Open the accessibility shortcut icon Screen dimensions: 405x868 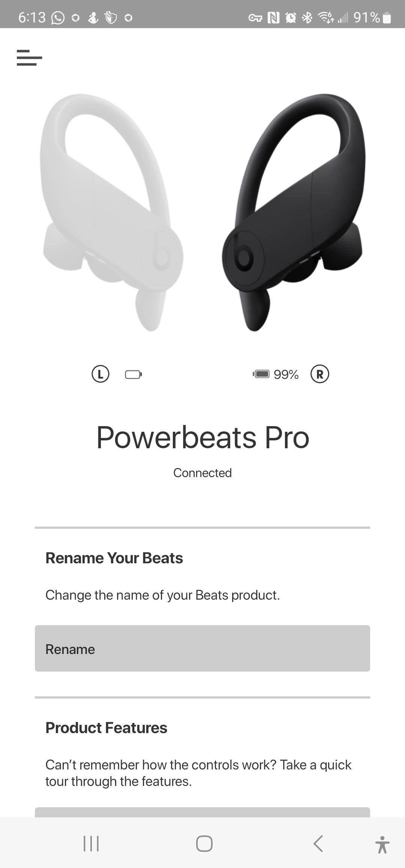tap(382, 844)
